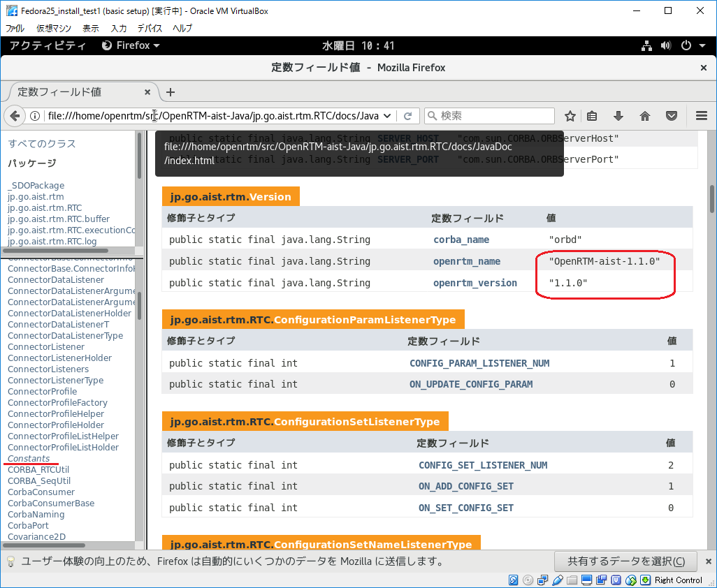Click the VirtualBox display status icon

(587, 580)
